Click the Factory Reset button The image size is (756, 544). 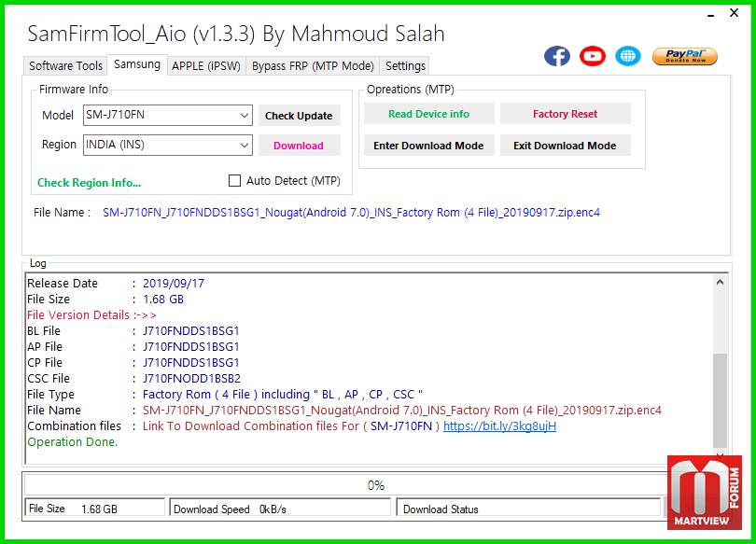[x=565, y=114]
